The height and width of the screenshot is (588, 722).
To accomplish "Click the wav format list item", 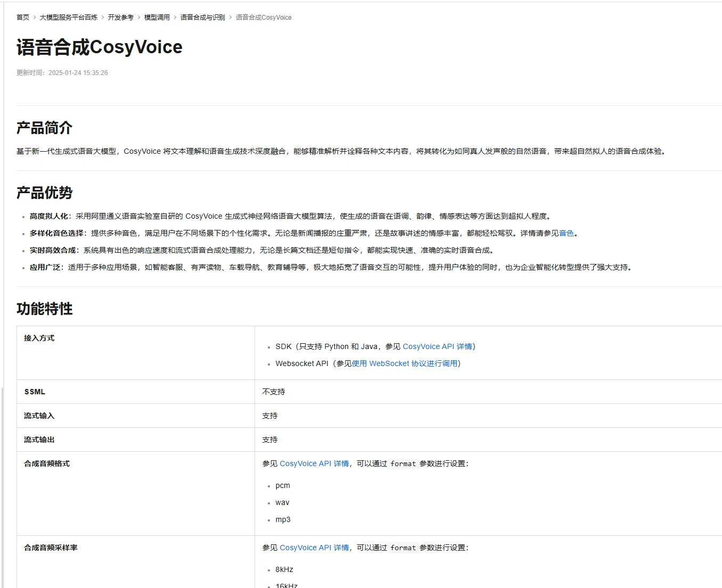I will click(283, 502).
